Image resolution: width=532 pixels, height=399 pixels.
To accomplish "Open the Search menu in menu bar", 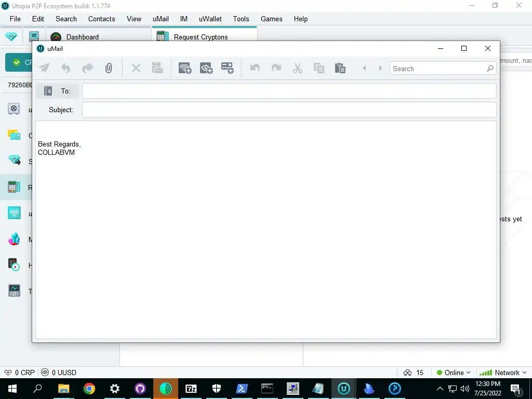I will [x=66, y=19].
